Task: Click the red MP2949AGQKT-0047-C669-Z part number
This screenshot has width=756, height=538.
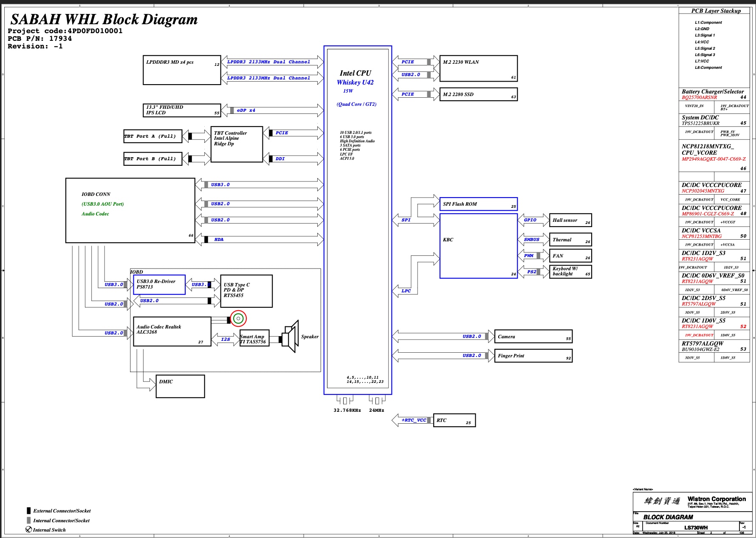Action: point(714,159)
